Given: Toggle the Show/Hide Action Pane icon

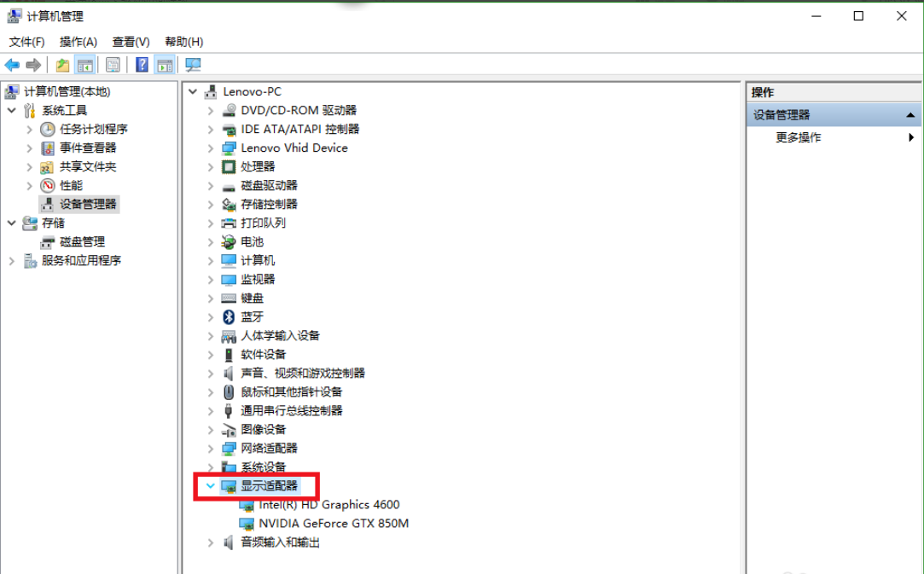Looking at the screenshot, I should [165, 65].
